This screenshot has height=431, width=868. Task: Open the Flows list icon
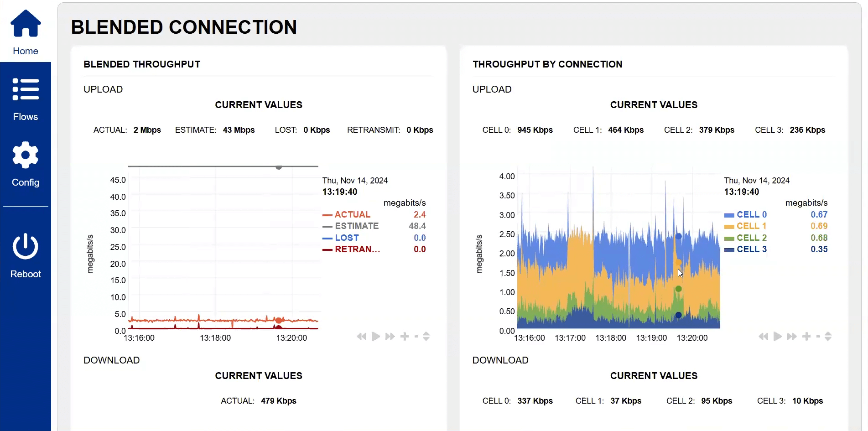(x=26, y=89)
